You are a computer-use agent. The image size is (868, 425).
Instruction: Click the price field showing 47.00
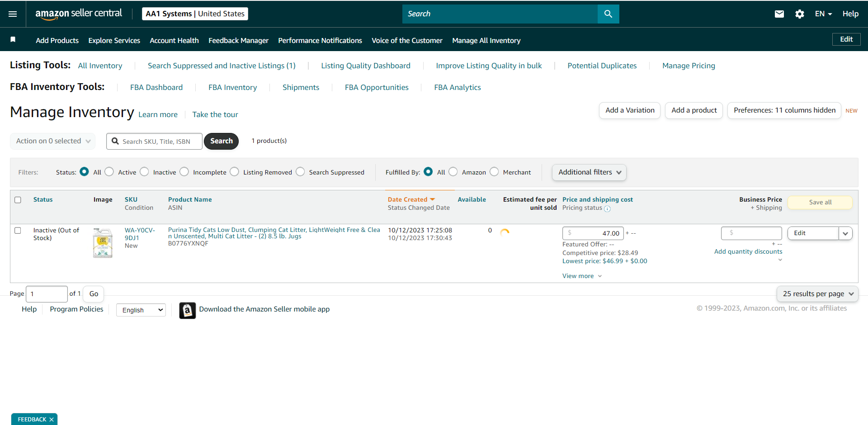[593, 233]
